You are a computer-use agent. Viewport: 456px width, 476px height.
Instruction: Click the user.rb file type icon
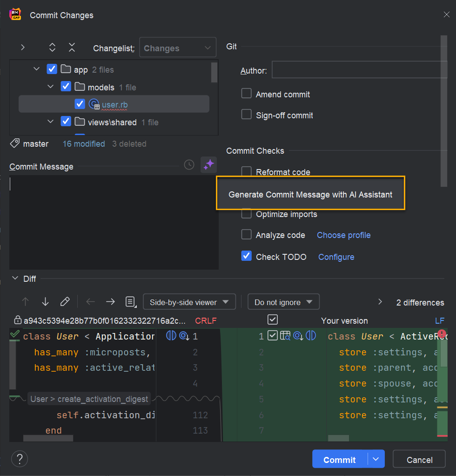94,104
